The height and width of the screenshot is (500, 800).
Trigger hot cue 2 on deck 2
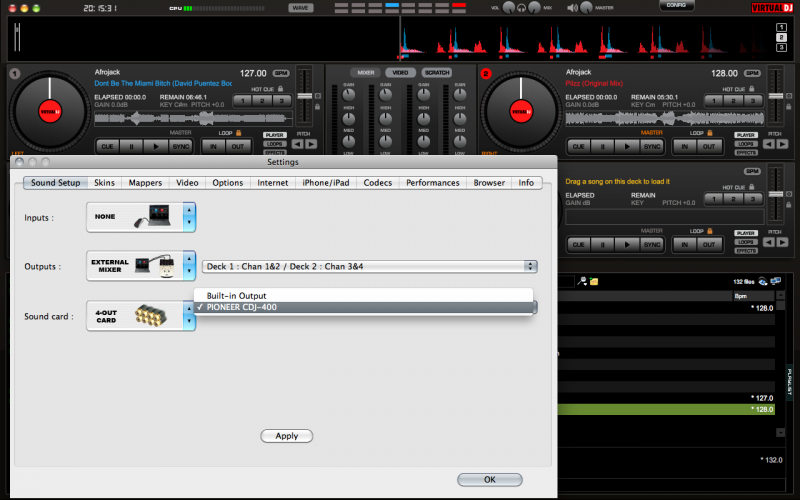(733, 101)
